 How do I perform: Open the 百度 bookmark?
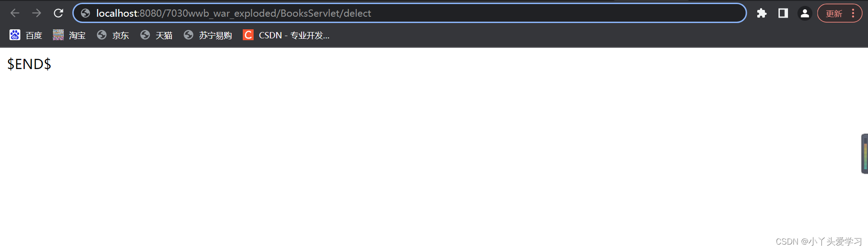click(x=26, y=35)
